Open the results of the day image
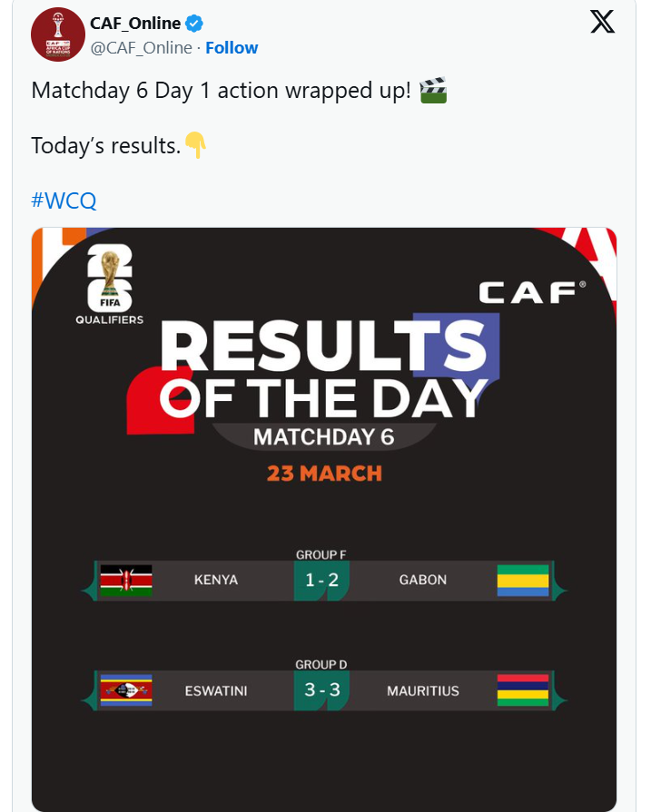 [x=324, y=519]
